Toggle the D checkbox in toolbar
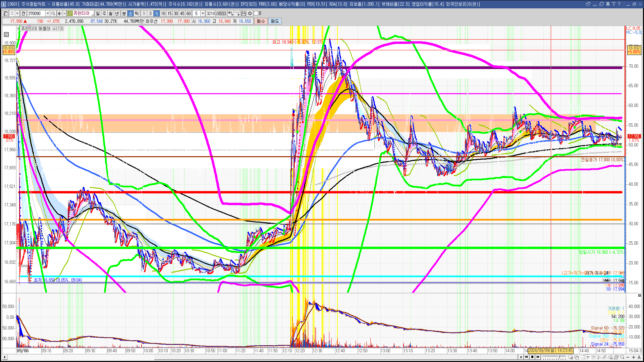 (256, 13)
